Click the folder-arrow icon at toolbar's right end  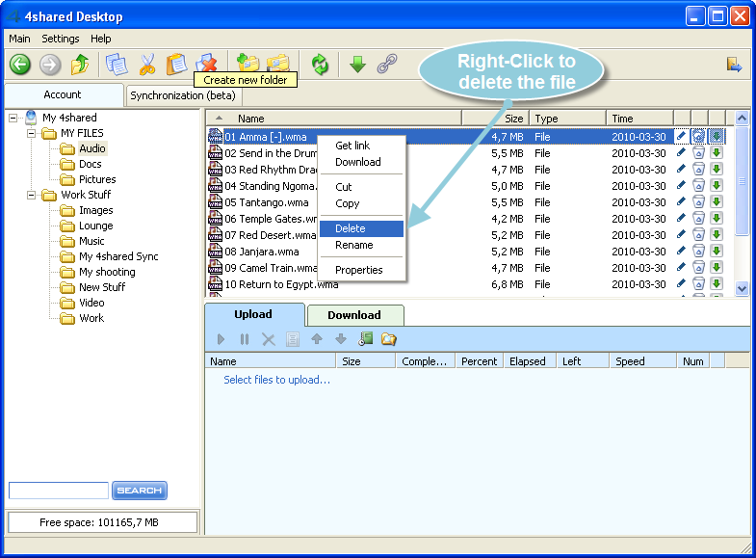(734, 65)
